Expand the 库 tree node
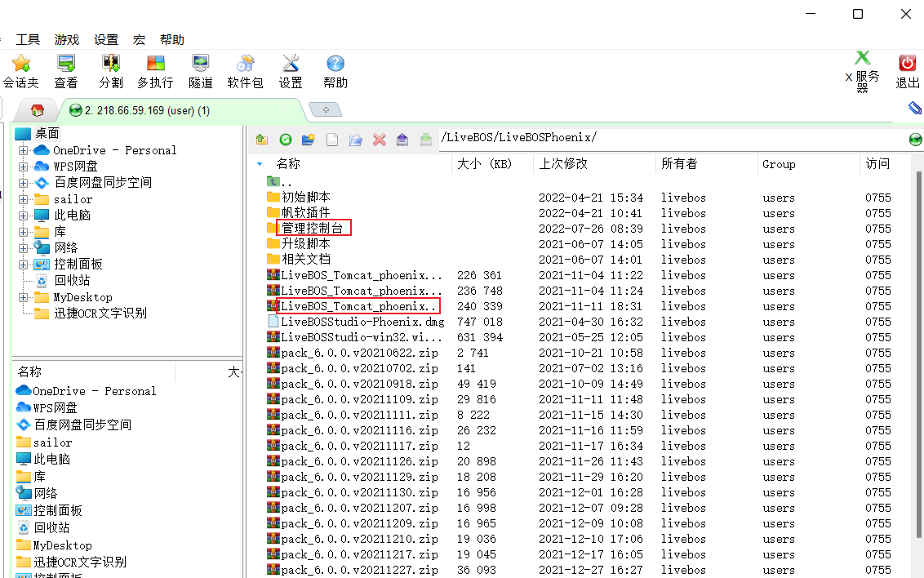 point(23,232)
